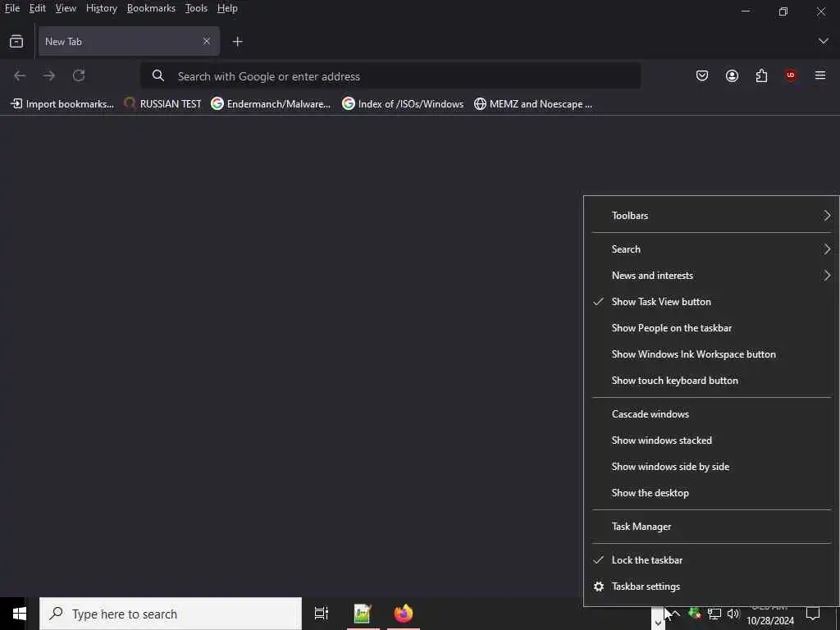Choose Show windows side by side
This screenshot has width=840, height=630.
[x=711, y=467]
